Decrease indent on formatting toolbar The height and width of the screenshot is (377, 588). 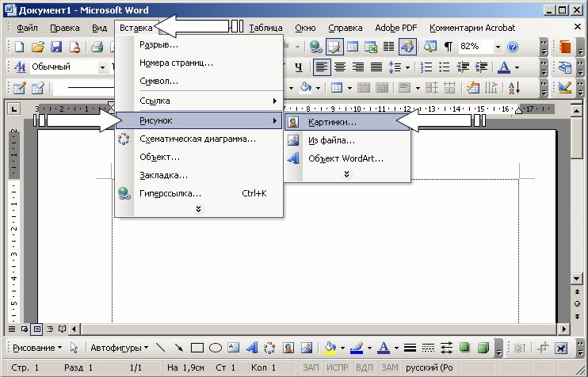[x=463, y=67]
